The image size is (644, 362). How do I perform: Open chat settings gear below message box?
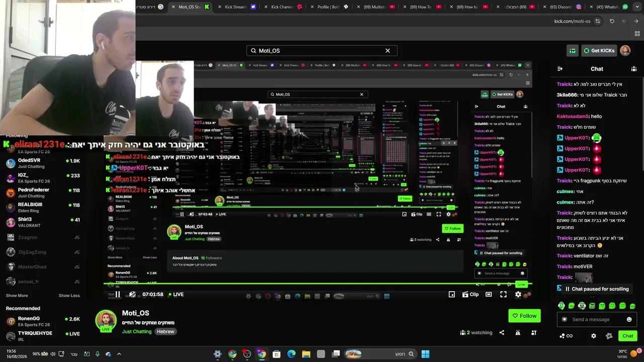[594, 336]
